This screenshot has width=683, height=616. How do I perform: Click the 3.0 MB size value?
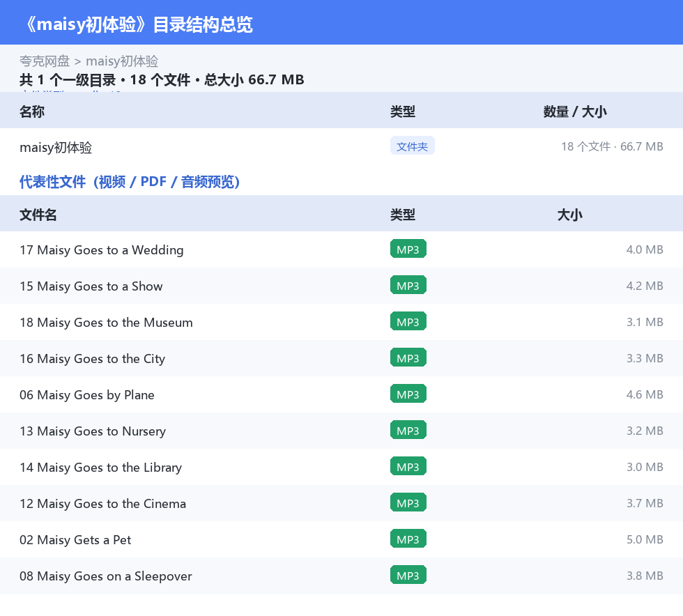(645, 467)
